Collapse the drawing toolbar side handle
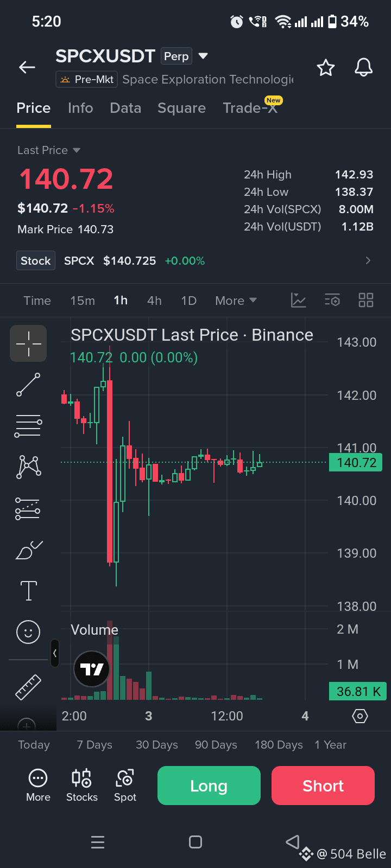The image size is (391, 868). [x=54, y=653]
